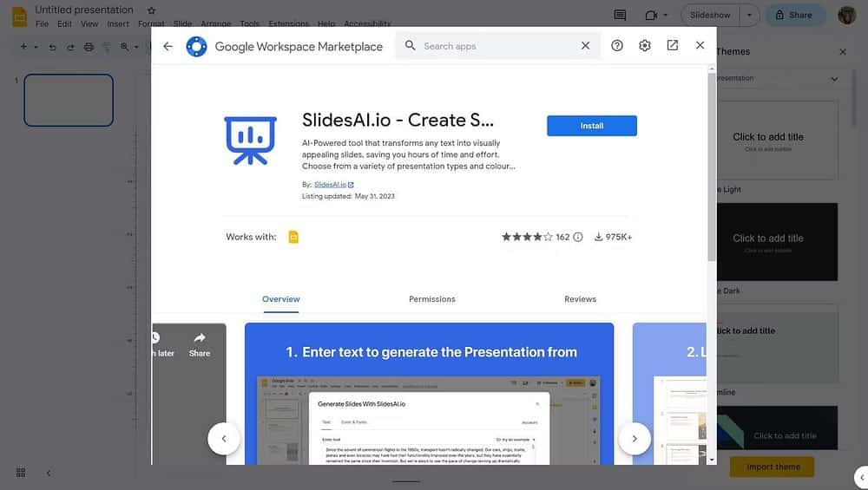Click the download count icon beside 975K+

point(598,237)
